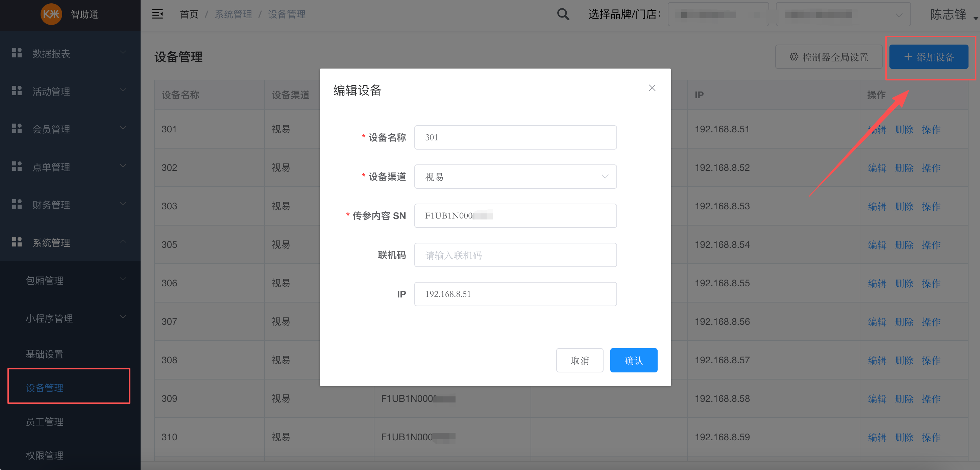Close the 编辑设备 dialog with the X
The width and height of the screenshot is (980, 470).
(652, 88)
